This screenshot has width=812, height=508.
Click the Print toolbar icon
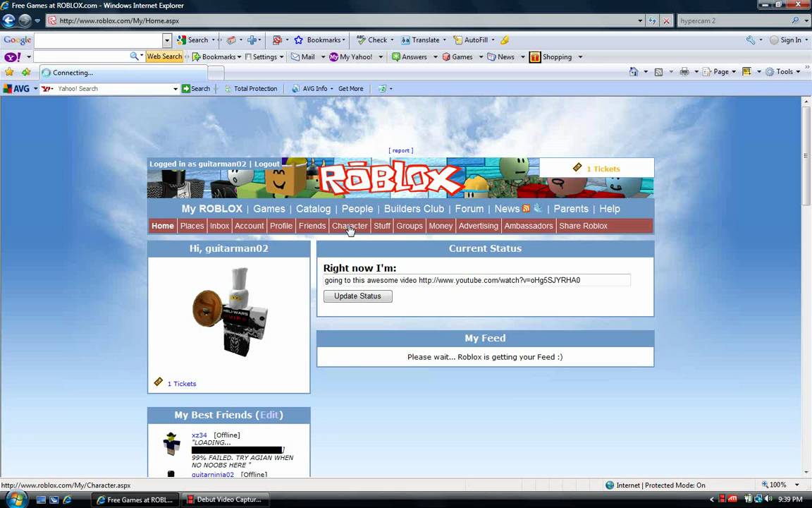coord(684,71)
